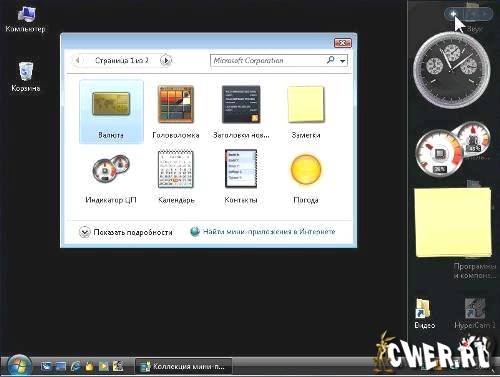Click the globe icon beside online gadgets link
The height and width of the screenshot is (377, 500).
tap(195, 231)
